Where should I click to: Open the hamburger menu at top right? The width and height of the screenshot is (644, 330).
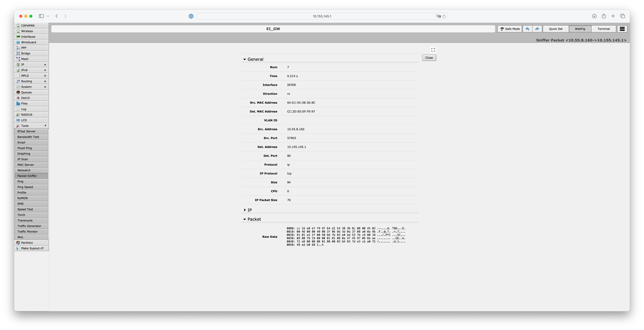pyautogui.click(x=622, y=29)
